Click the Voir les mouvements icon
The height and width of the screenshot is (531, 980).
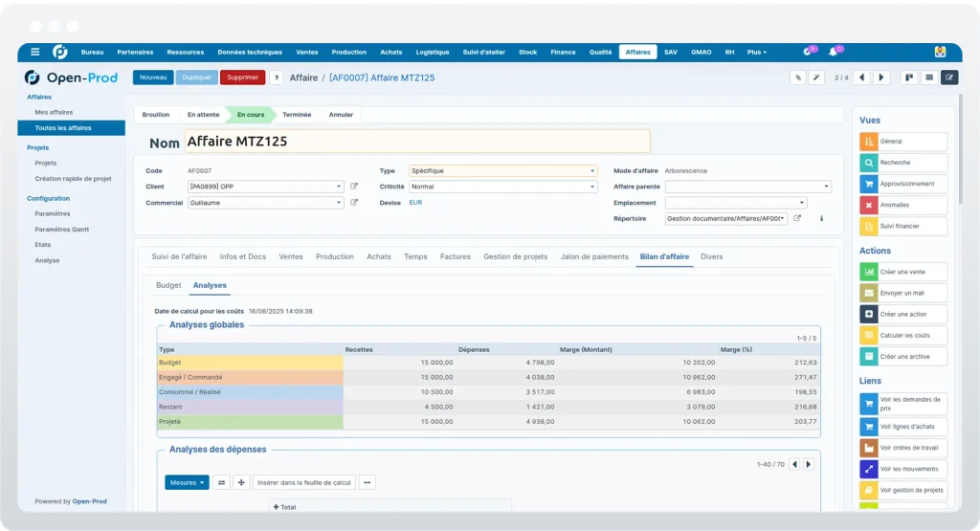click(869, 469)
